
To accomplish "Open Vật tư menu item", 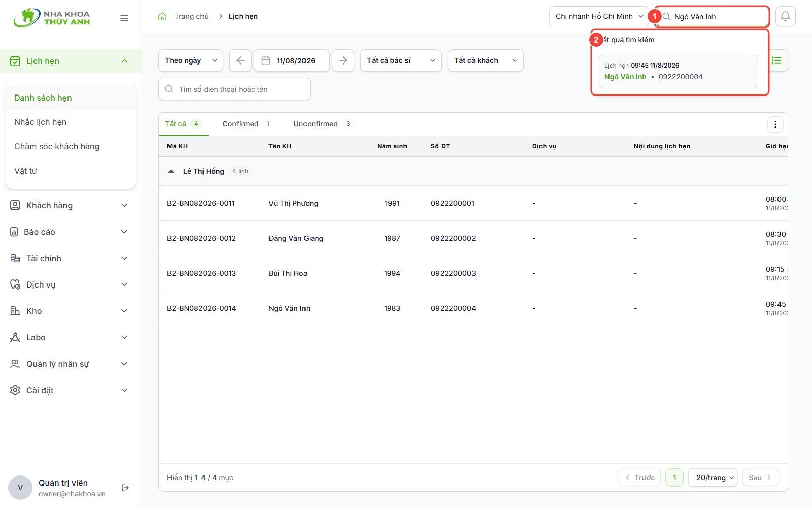I will [x=71, y=171].
